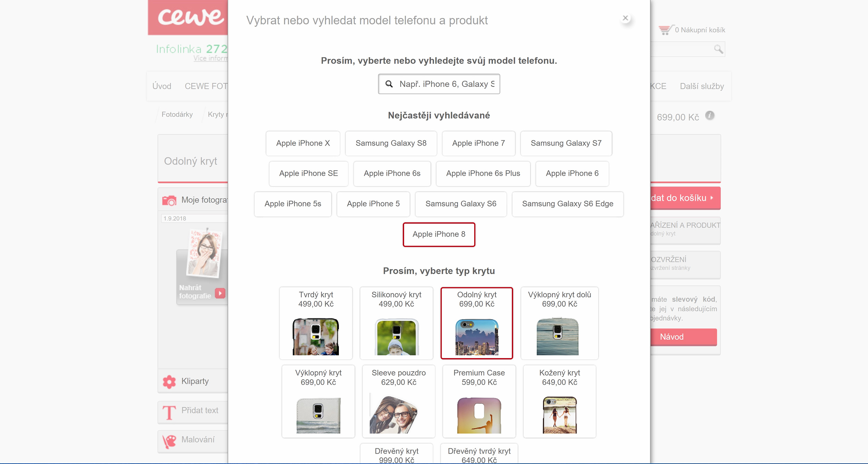Viewport: 868px width, 464px height.
Task: Click the price info icon
Action: (710, 116)
